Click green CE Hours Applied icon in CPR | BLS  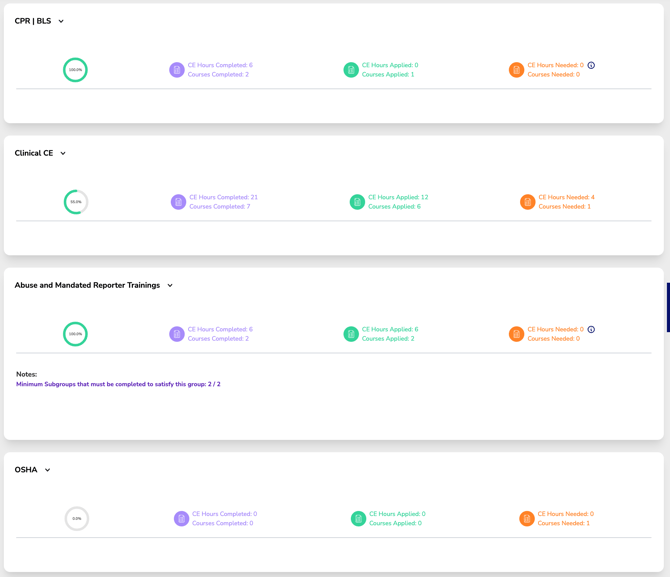tap(351, 70)
